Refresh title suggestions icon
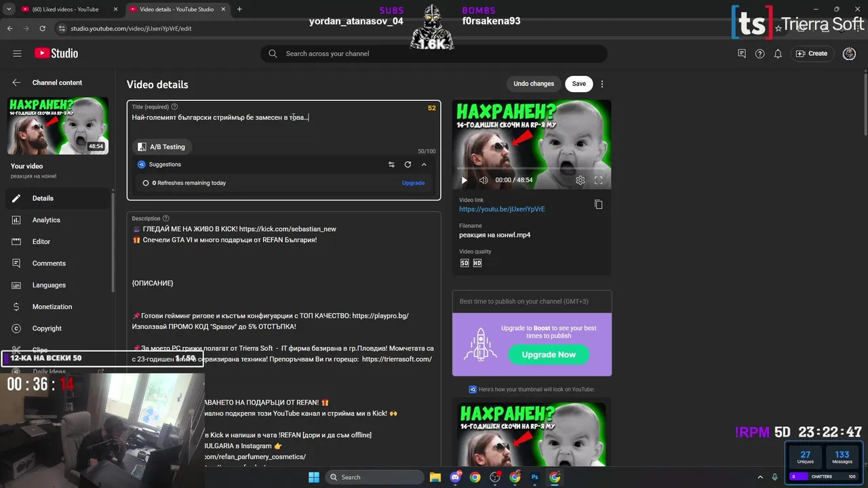Viewport: 868px width, 488px height. [408, 165]
